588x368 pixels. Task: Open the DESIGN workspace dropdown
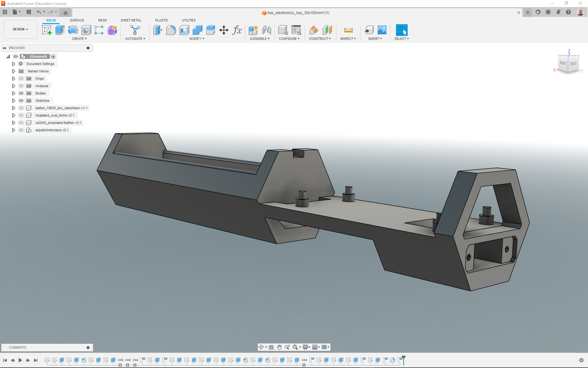click(20, 29)
